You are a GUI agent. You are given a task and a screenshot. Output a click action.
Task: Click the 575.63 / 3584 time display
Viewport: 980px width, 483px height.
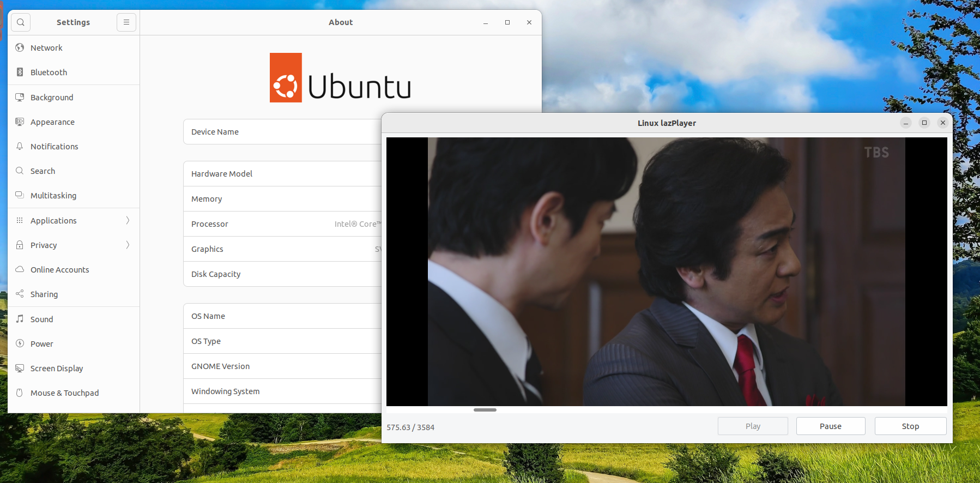[410, 427]
